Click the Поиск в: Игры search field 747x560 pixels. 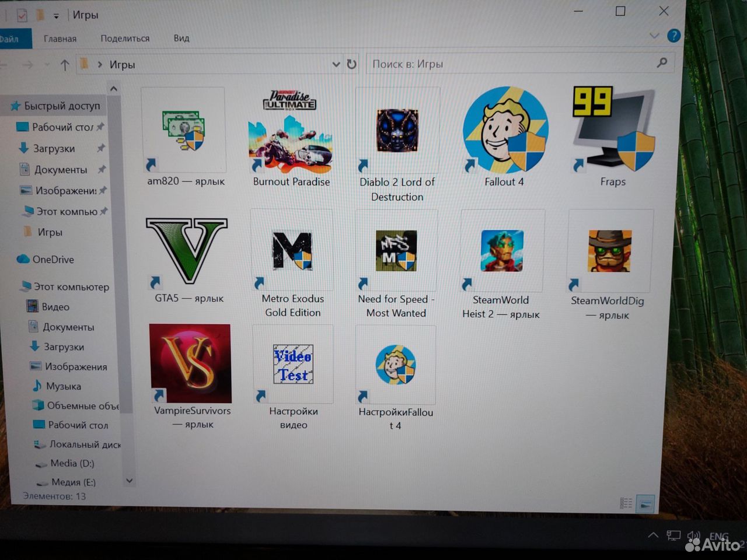coord(519,64)
